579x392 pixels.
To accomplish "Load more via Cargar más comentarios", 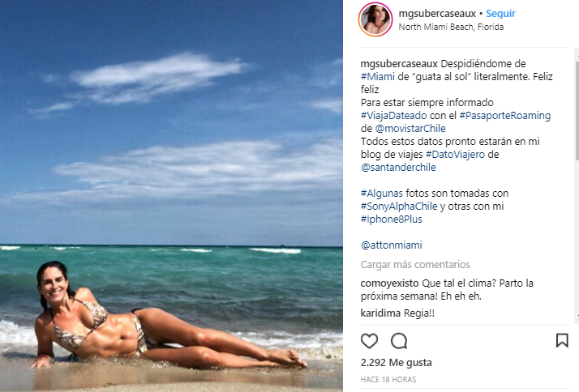I will [415, 264].
